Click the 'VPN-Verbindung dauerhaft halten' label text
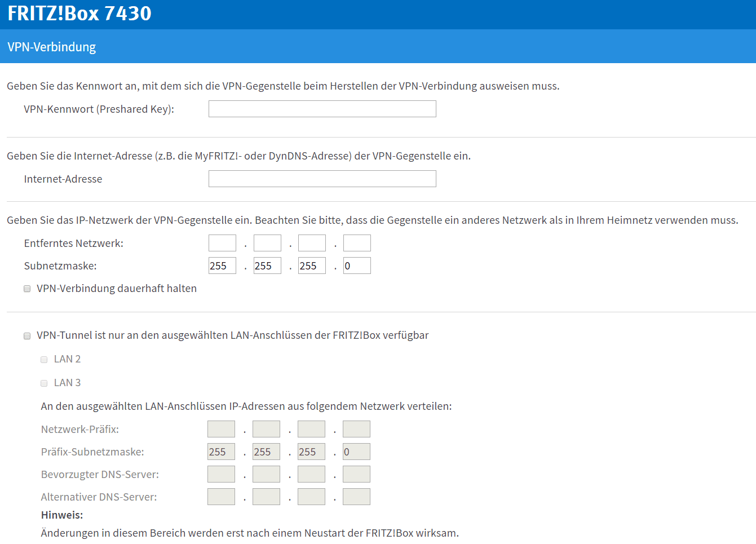Viewport: 756px width, 544px height. coord(117,288)
